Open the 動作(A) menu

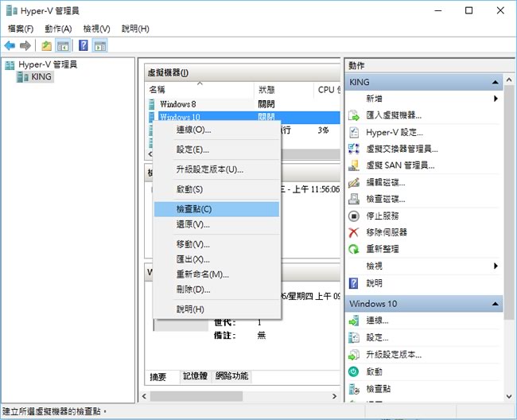pyautogui.click(x=58, y=29)
